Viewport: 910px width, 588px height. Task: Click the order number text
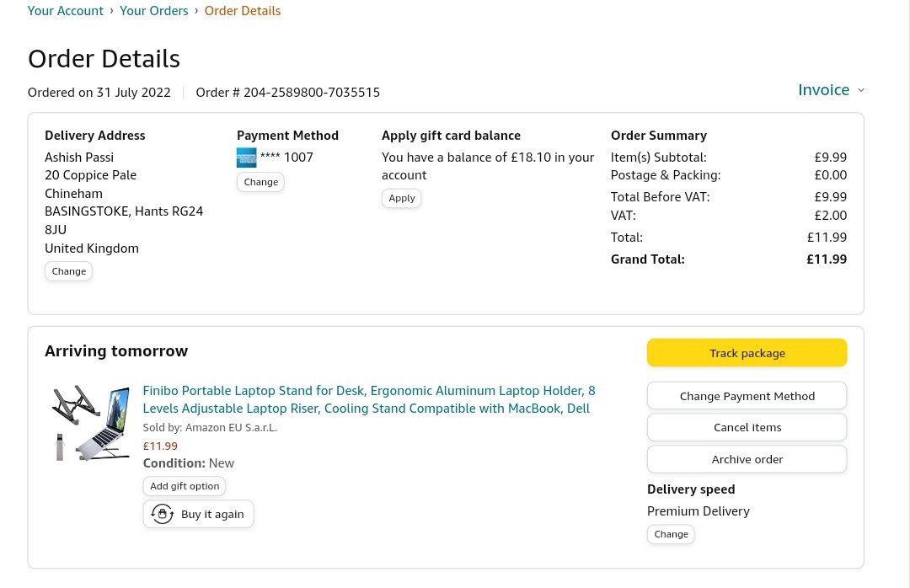287,93
